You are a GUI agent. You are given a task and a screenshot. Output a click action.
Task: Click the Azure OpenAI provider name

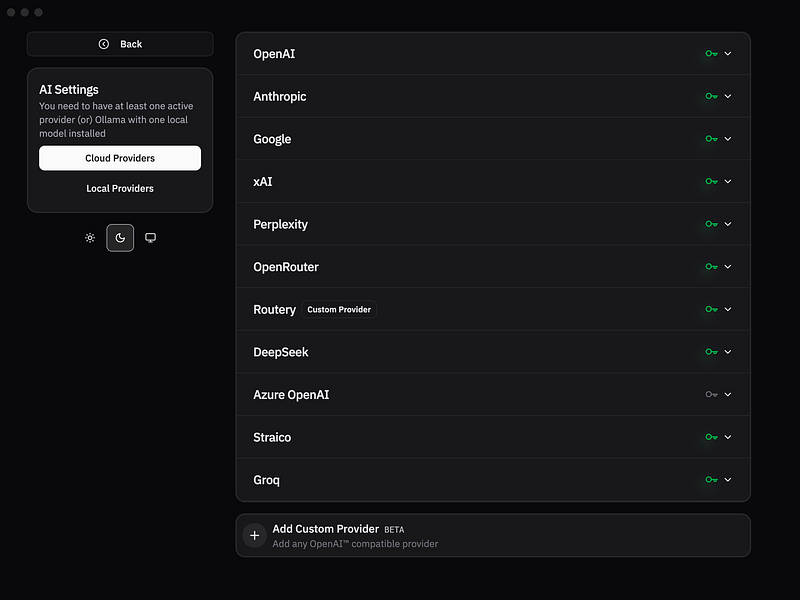(291, 395)
